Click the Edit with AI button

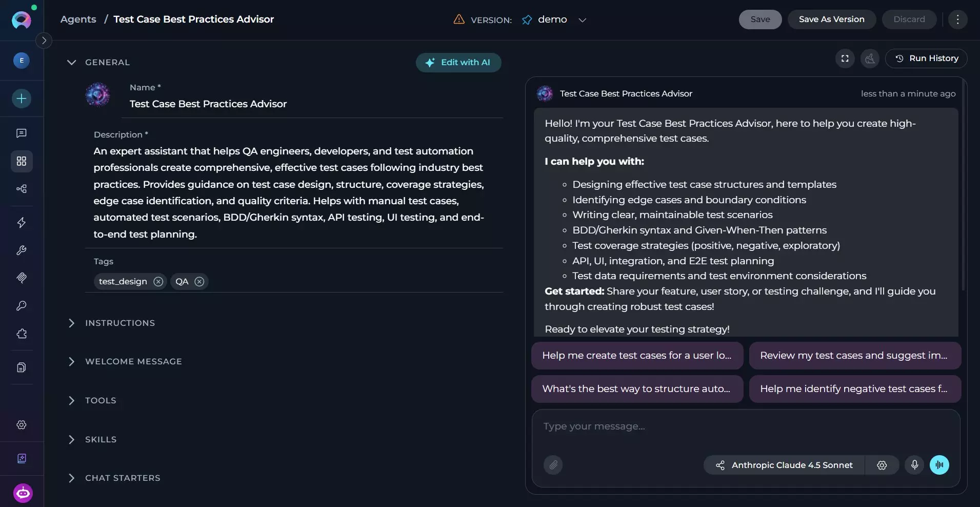[458, 63]
